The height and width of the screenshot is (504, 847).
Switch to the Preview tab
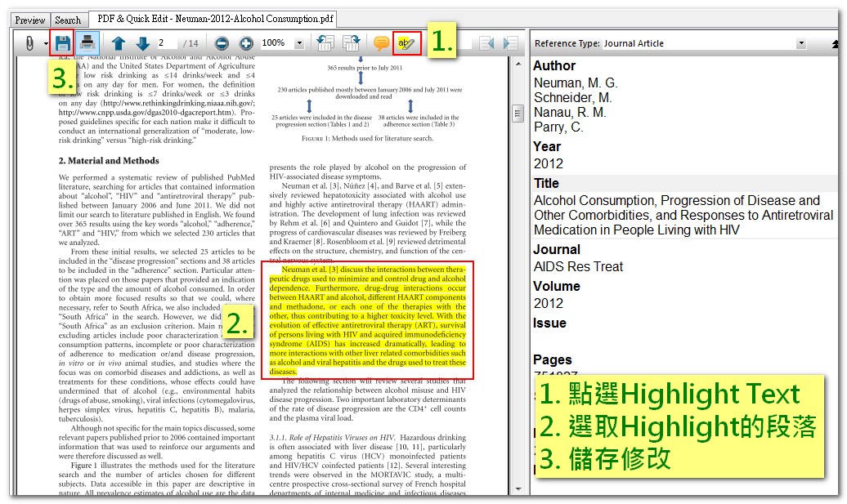tap(30, 20)
